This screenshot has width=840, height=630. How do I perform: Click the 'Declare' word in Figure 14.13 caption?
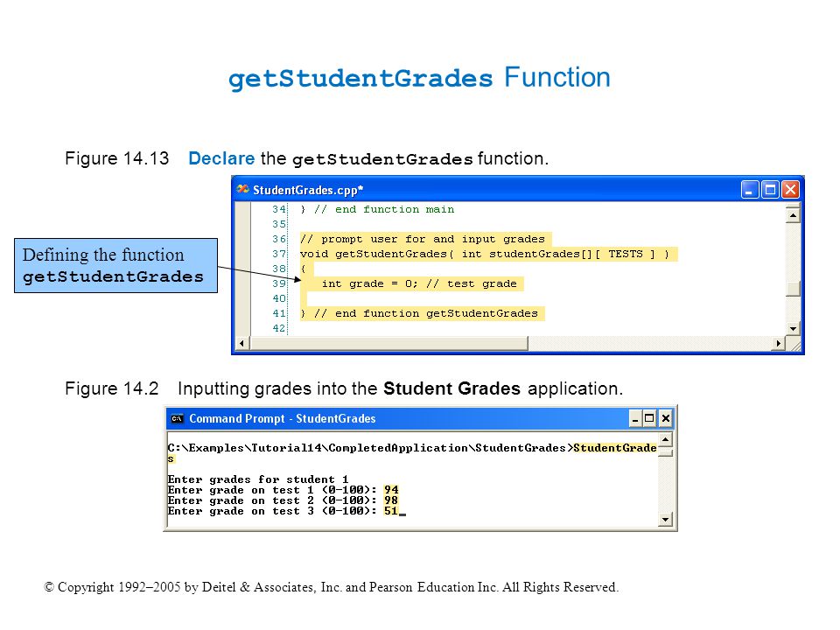tap(221, 158)
